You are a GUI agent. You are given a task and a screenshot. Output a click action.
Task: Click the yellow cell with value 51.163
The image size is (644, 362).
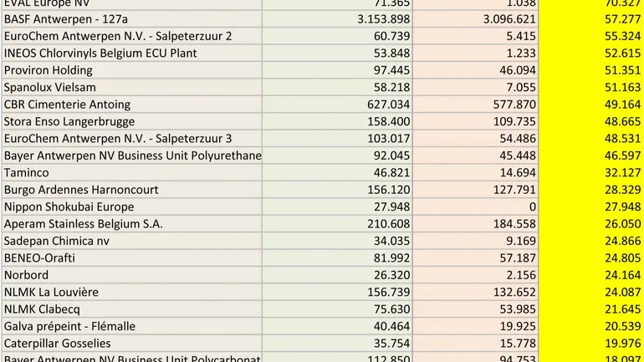pyautogui.click(x=590, y=88)
